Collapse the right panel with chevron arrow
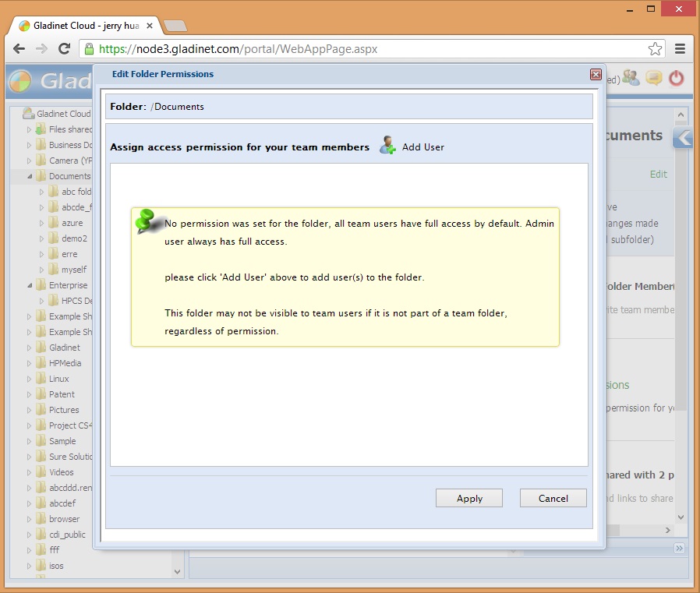Image resolution: width=700 pixels, height=593 pixels. 683,138
